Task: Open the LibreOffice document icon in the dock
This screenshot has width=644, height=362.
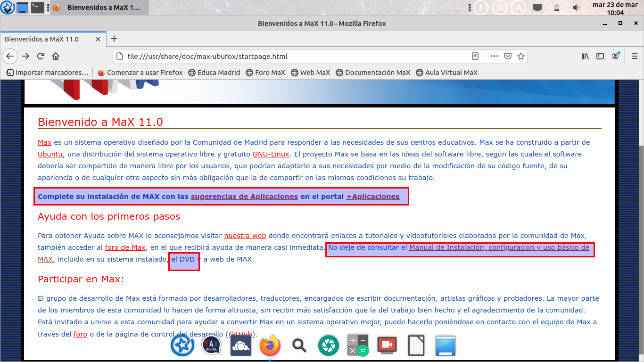Action: pos(416,346)
